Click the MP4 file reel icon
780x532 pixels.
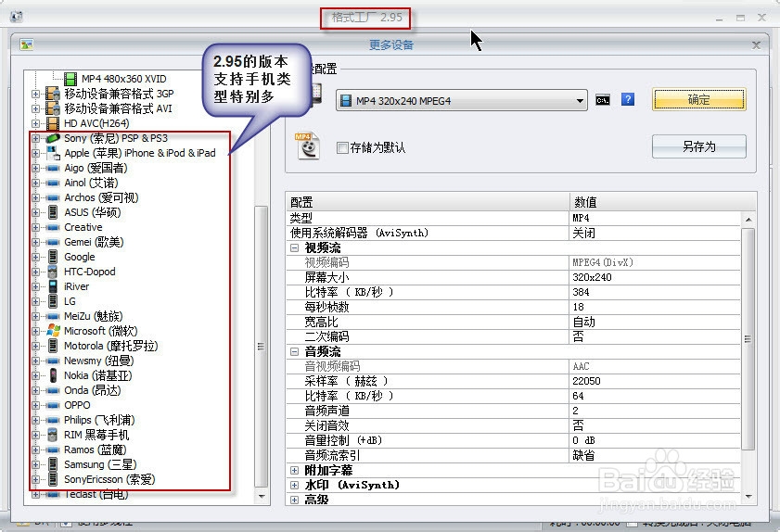(x=307, y=146)
